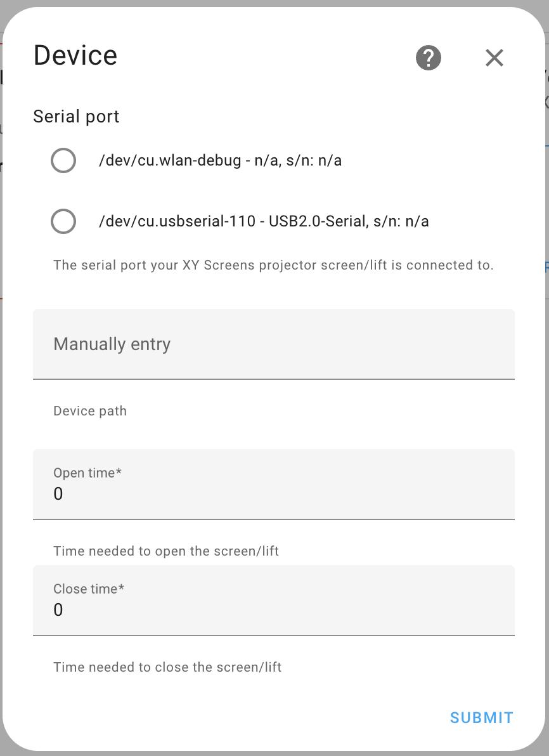Click the 0 value in Close time
The width and height of the screenshot is (549, 756).
[58, 610]
